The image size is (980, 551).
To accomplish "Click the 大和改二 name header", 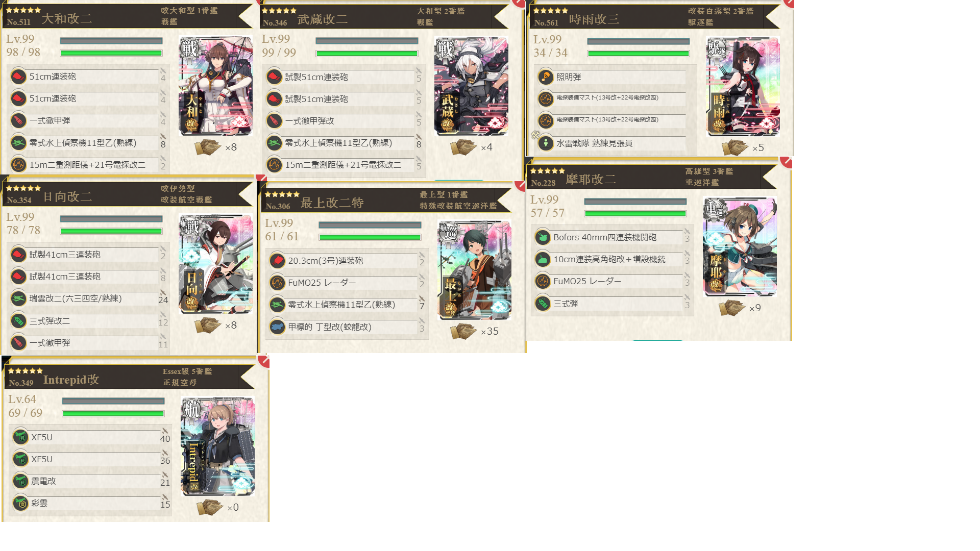I will [67, 19].
